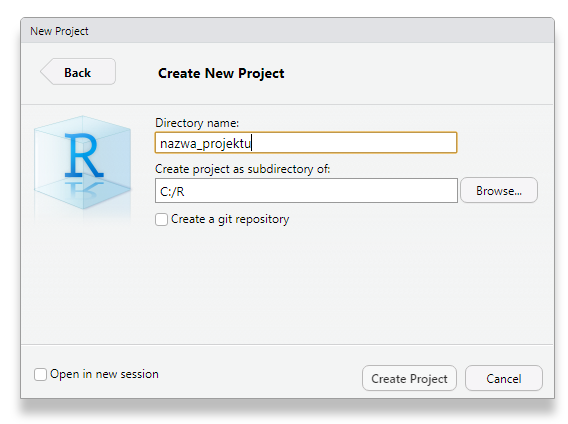Go back using the Back button

point(78,72)
